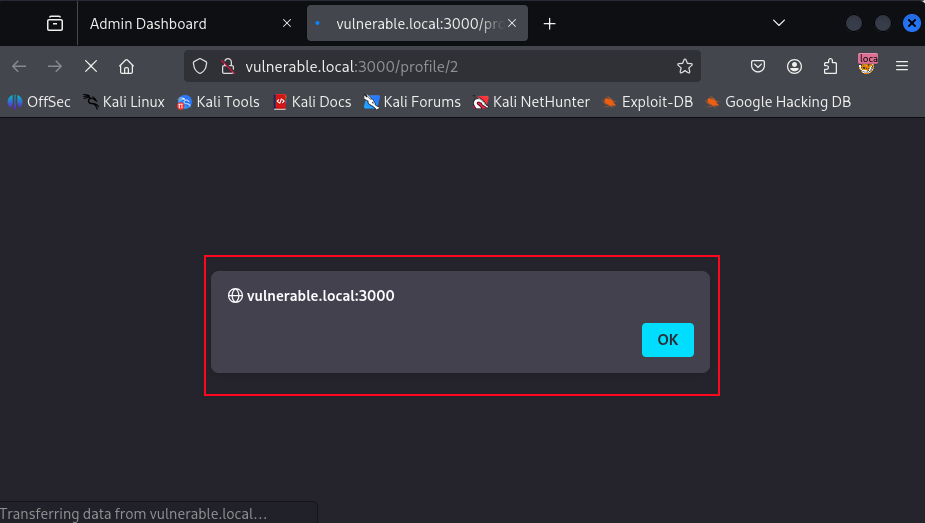Open the Kali Forums bookmark

(x=412, y=102)
